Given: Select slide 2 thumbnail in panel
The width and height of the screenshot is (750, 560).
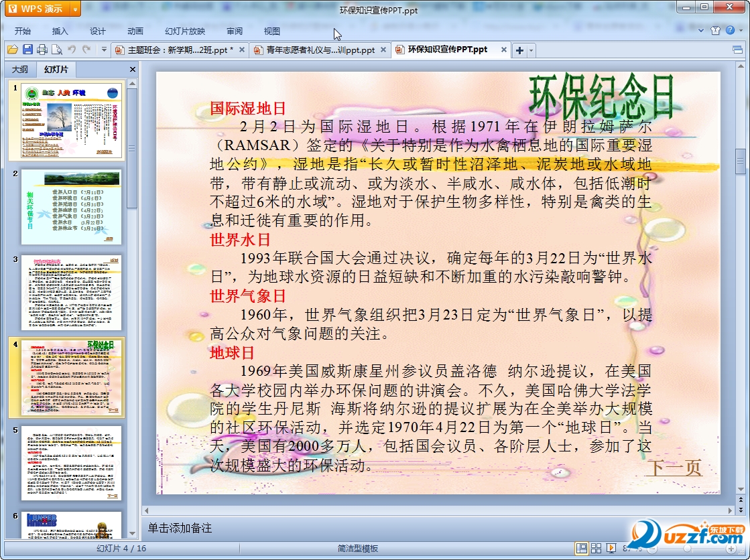Looking at the screenshot, I should pos(72,206).
